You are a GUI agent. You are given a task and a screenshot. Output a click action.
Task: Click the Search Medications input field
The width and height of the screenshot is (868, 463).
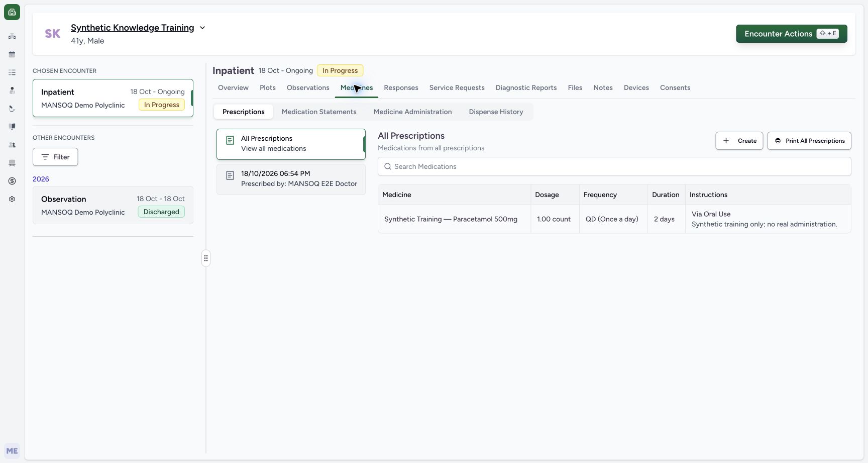pyautogui.click(x=614, y=166)
